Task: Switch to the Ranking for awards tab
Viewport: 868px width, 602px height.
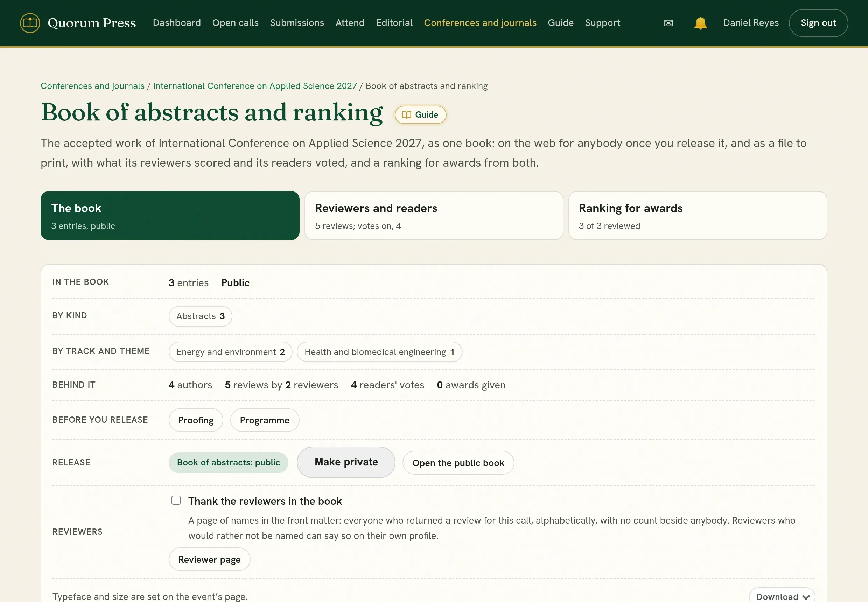Action: coord(698,216)
